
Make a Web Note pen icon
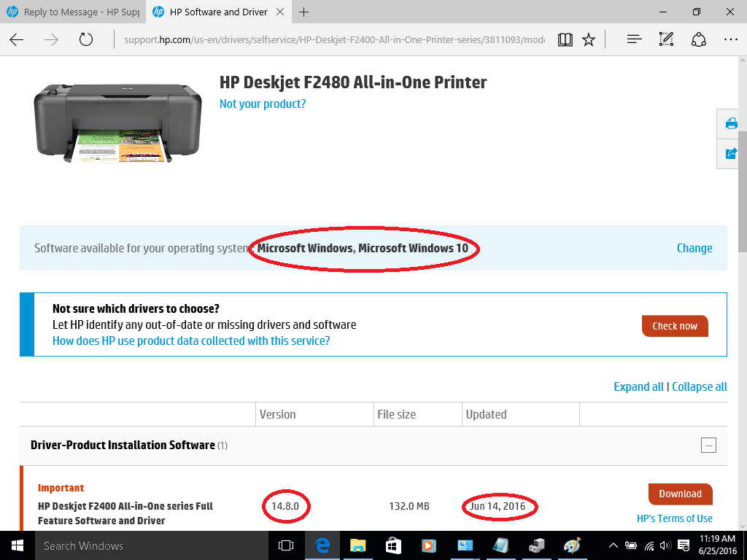point(666,39)
